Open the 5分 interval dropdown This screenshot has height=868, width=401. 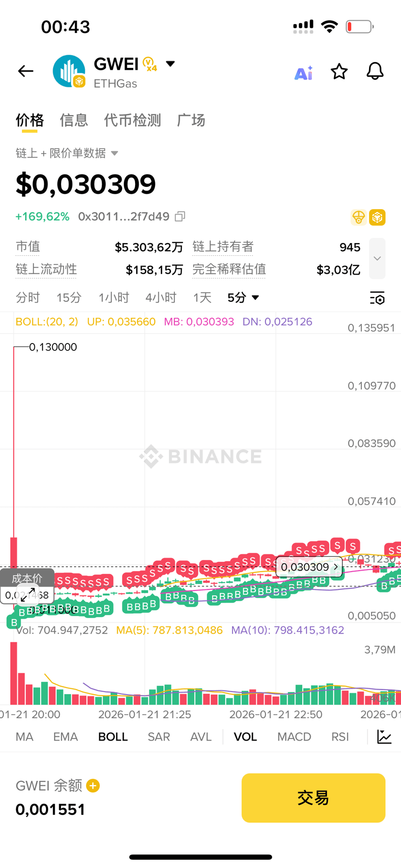tap(243, 297)
